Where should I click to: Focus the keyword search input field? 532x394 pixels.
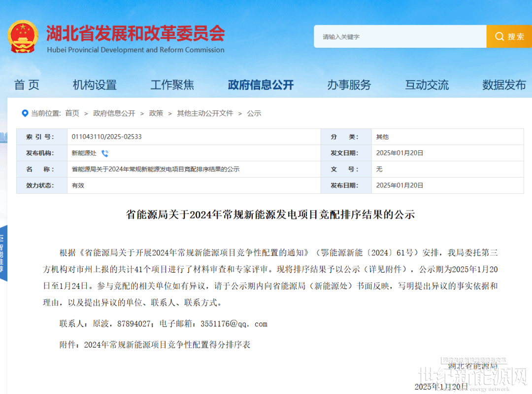pos(400,36)
